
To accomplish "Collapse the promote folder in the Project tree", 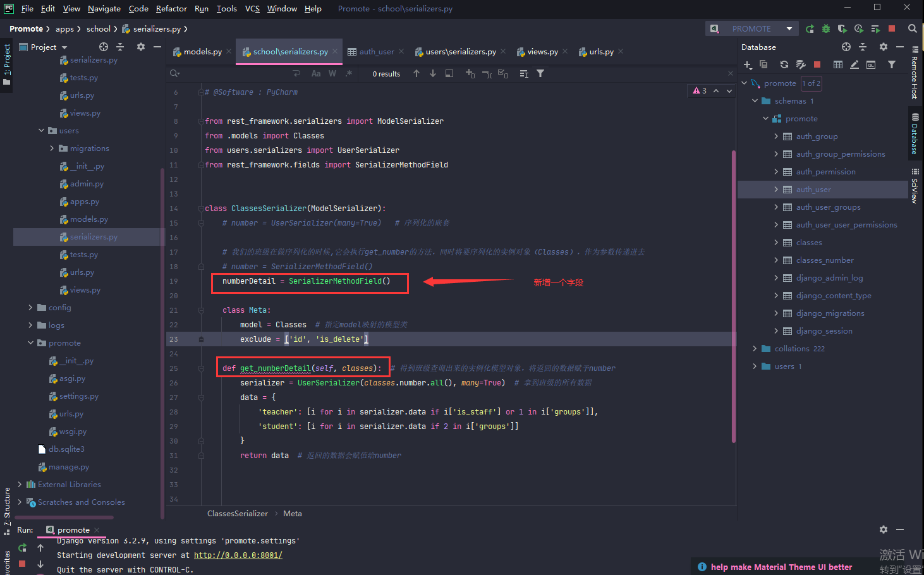I will pos(30,343).
